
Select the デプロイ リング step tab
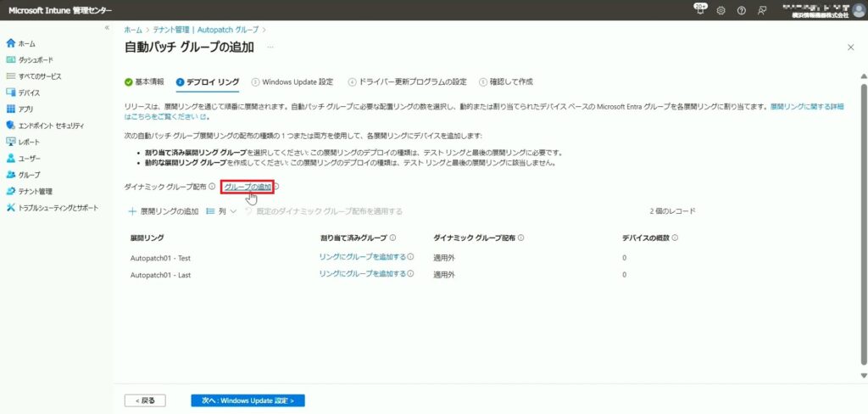208,82
